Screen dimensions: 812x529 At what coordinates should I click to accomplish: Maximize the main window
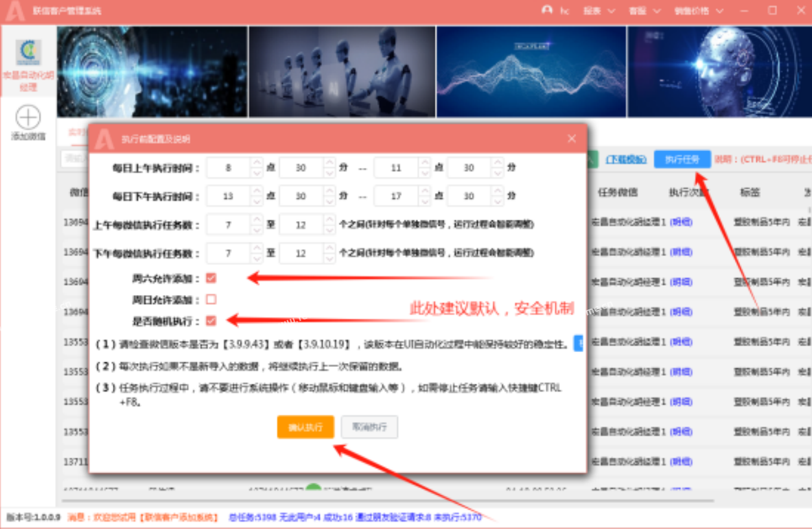[772, 10]
